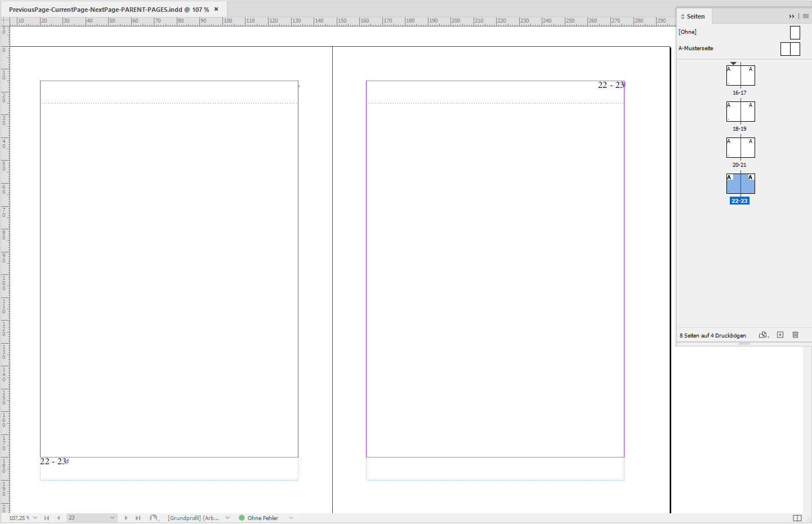Delete the selected spread via trash icon
Screen dimensions: 812x524
tap(795, 335)
